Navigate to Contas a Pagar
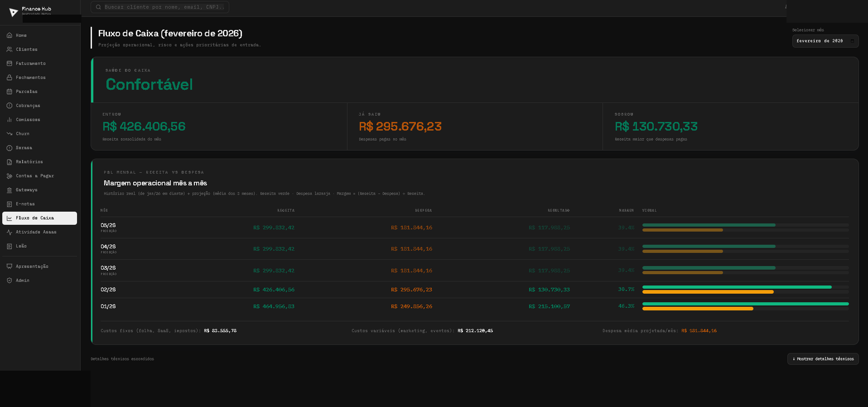Image resolution: width=868 pixels, height=407 pixels. (40, 176)
